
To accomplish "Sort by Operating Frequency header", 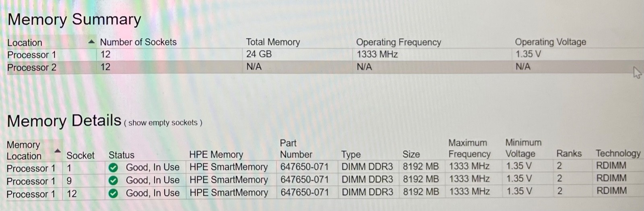I will [398, 42].
